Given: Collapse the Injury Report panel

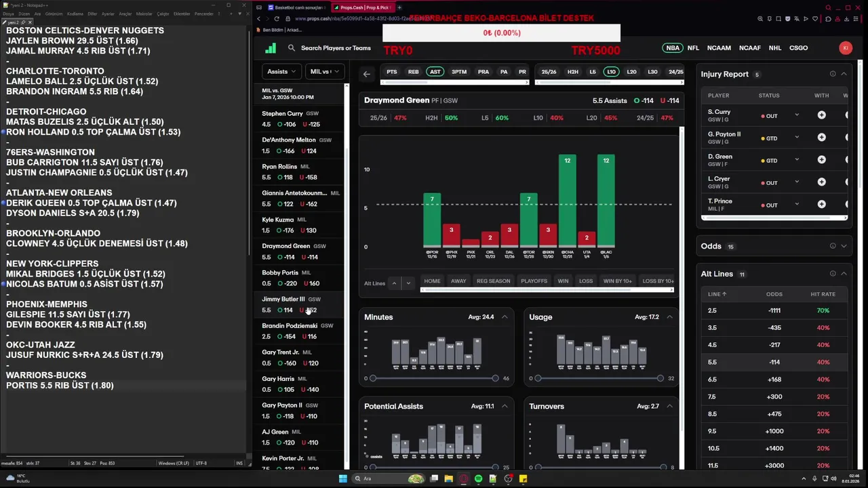Looking at the screenshot, I should click(x=844, y=74).
